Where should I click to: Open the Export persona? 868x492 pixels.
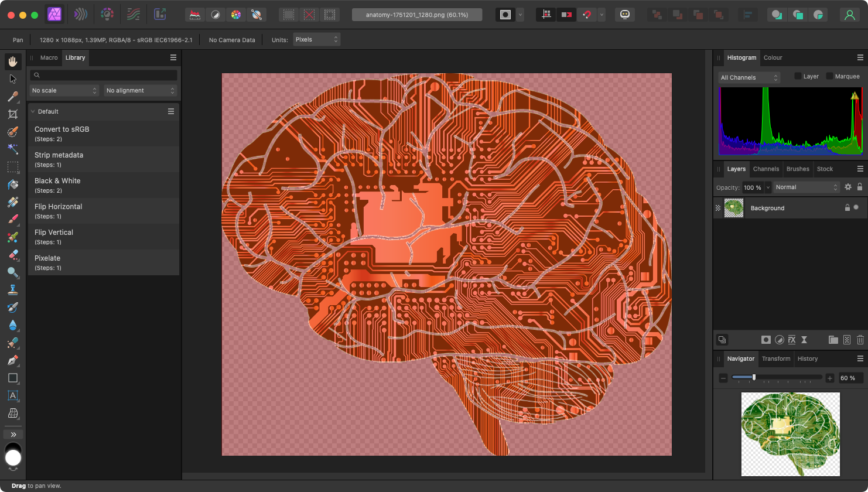(160, 15)
